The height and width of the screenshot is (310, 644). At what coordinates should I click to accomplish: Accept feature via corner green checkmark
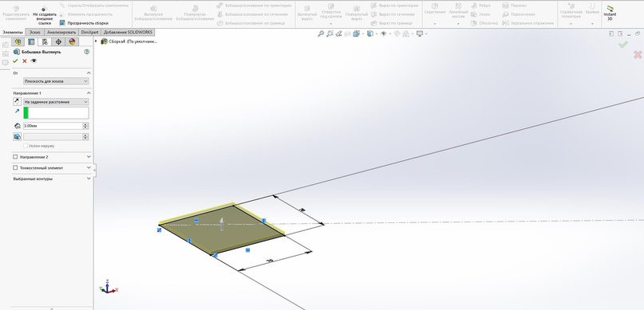coord(623,45)
